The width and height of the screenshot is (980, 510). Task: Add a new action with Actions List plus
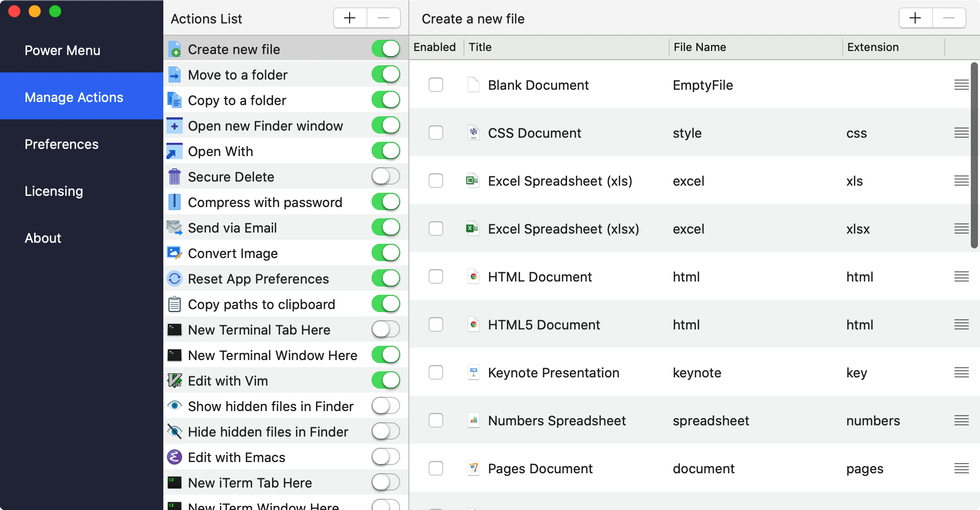(x=350, y=18)
